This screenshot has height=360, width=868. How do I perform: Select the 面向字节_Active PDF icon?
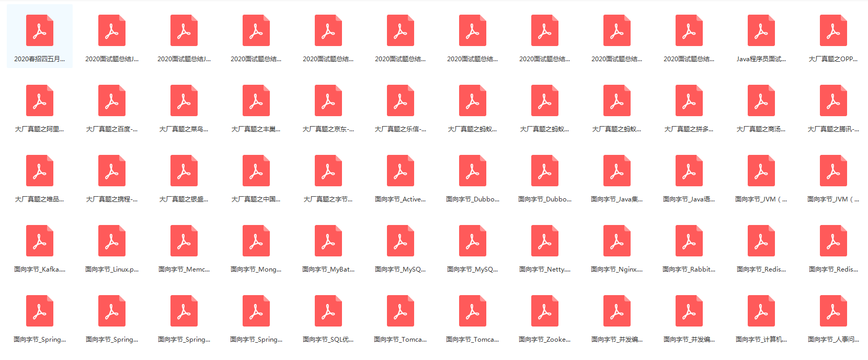pos(401,171)
